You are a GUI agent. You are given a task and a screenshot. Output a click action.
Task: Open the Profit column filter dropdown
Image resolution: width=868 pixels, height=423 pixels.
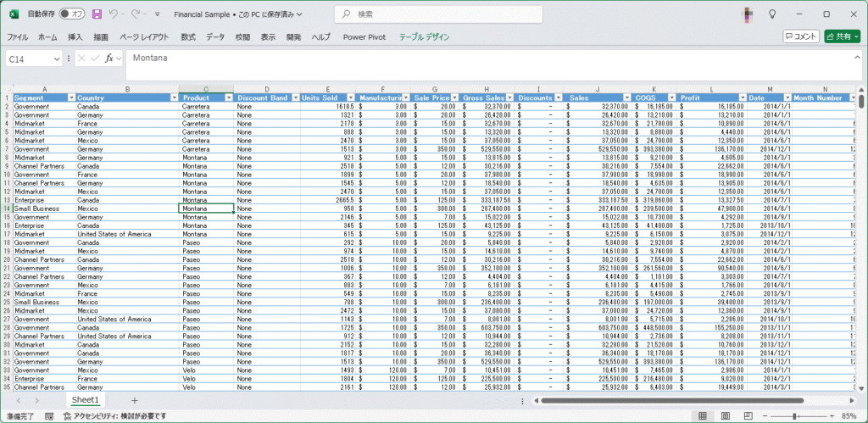pyautogui.click(x=743, y=97)
